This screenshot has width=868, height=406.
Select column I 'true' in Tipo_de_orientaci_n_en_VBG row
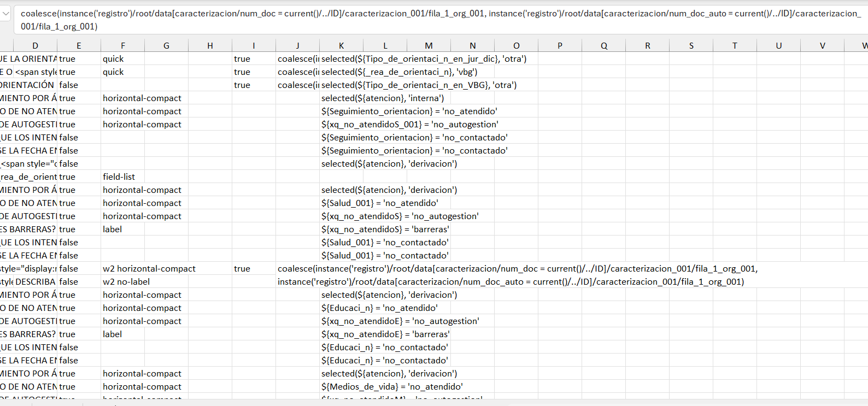point(254,85)
